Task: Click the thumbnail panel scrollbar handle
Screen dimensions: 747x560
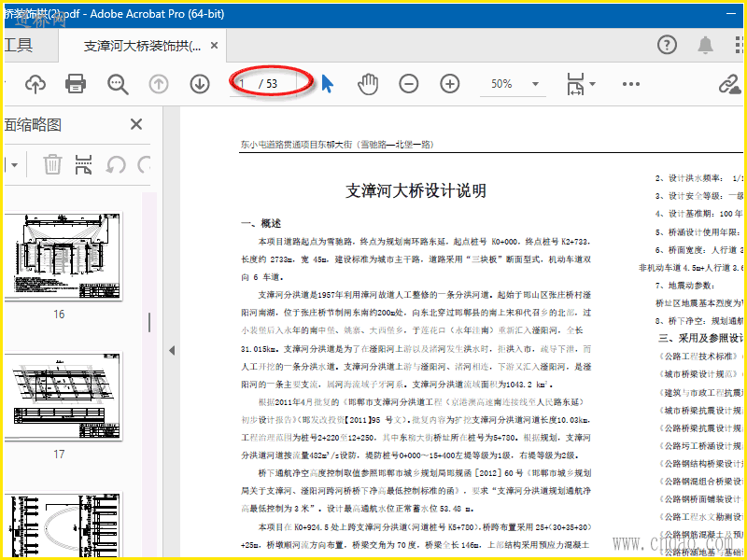Action: (149, 322)
